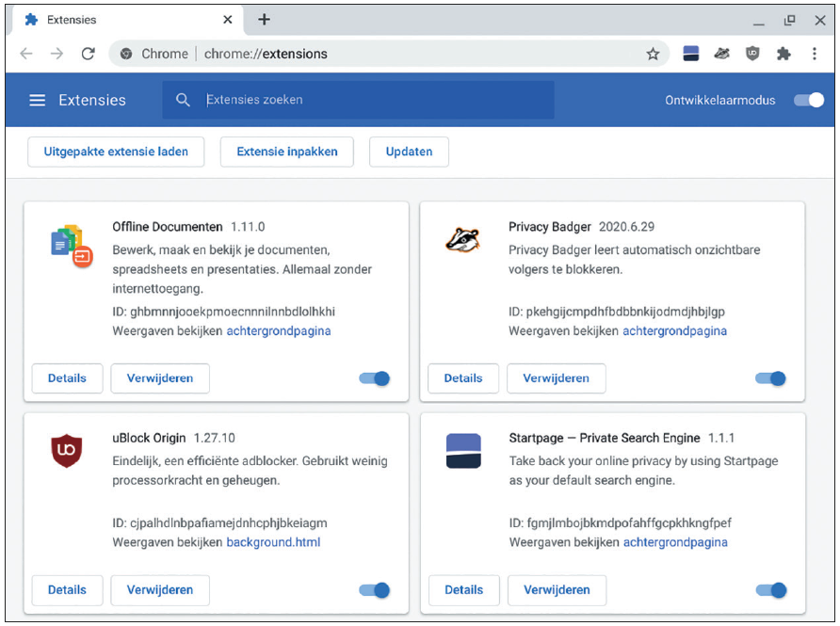Remove Offline Documenten with Verwijderen

pyautogui.click(x=160, y=378)
